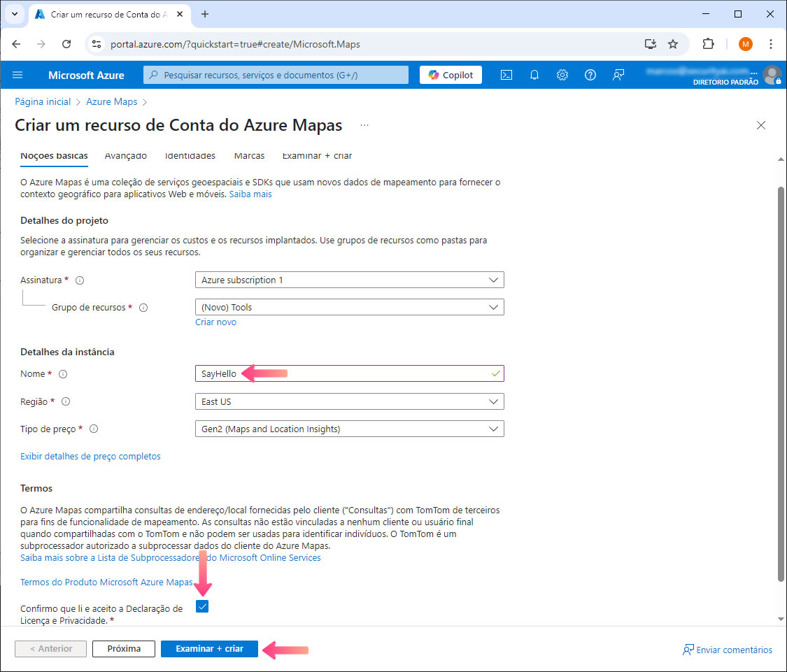Click the scroll down arrow of page scrollbar
Screen dimensions: 787x672
781,619
